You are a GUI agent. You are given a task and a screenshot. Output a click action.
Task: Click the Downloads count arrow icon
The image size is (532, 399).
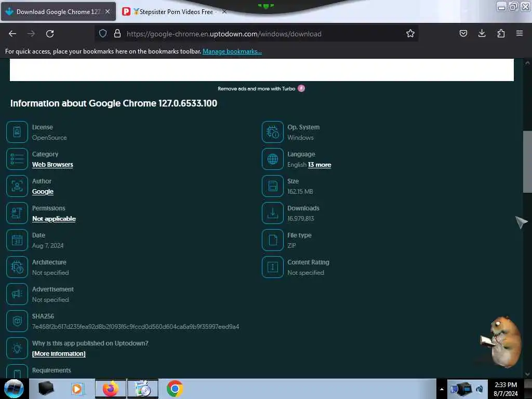272,213
